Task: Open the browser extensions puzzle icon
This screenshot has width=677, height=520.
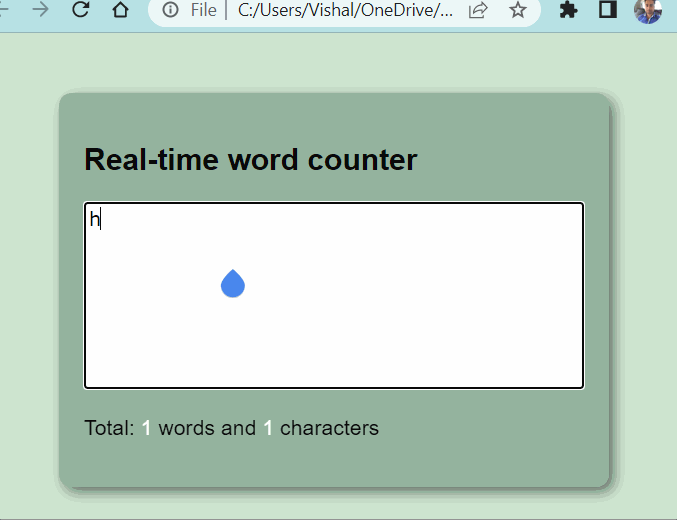Action: tap(568, 10)
